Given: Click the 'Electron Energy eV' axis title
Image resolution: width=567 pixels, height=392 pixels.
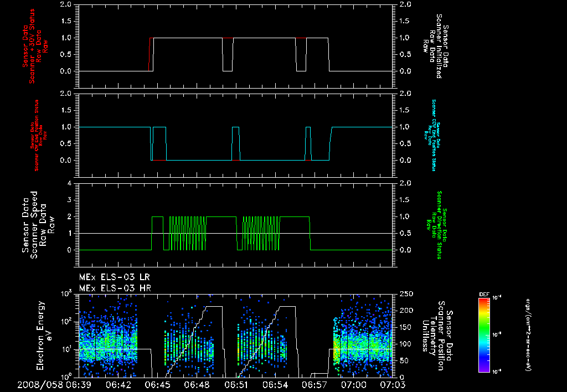Looking at the screenshot, I should click(45, 336).
